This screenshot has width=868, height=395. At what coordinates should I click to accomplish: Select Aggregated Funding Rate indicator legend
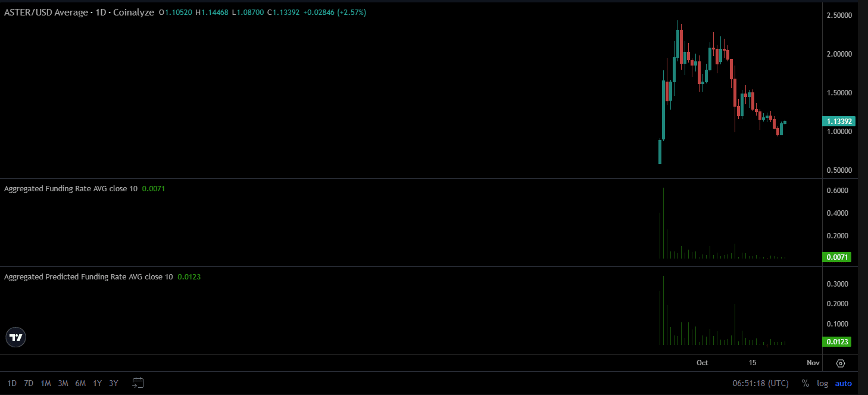coord(70,189)
